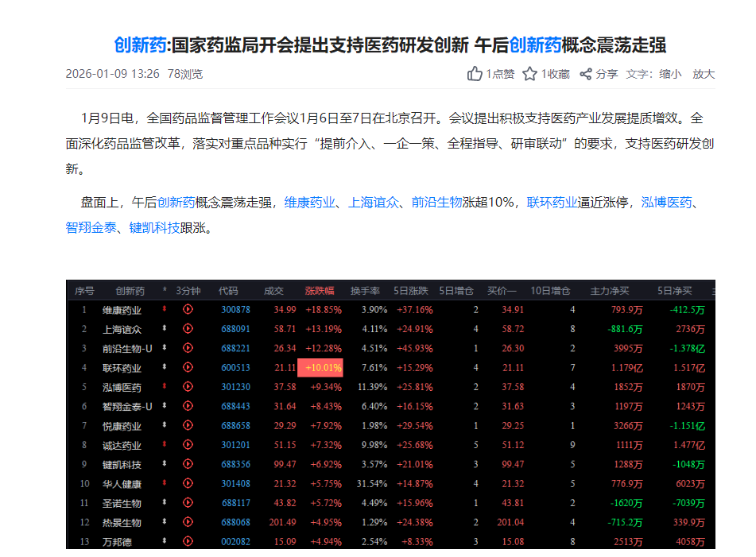Click play icon in 维康药业 row
The image size is (756, 557).
pos(188,309)
